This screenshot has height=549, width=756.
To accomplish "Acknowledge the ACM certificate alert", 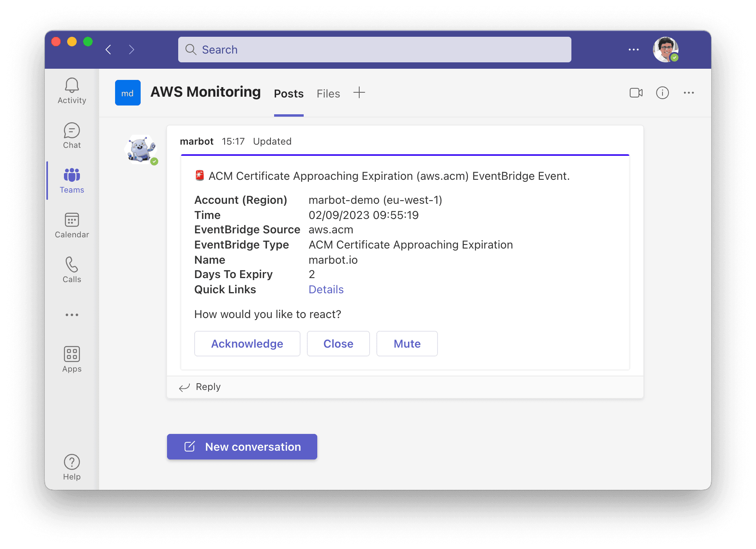I will point(247,344).
